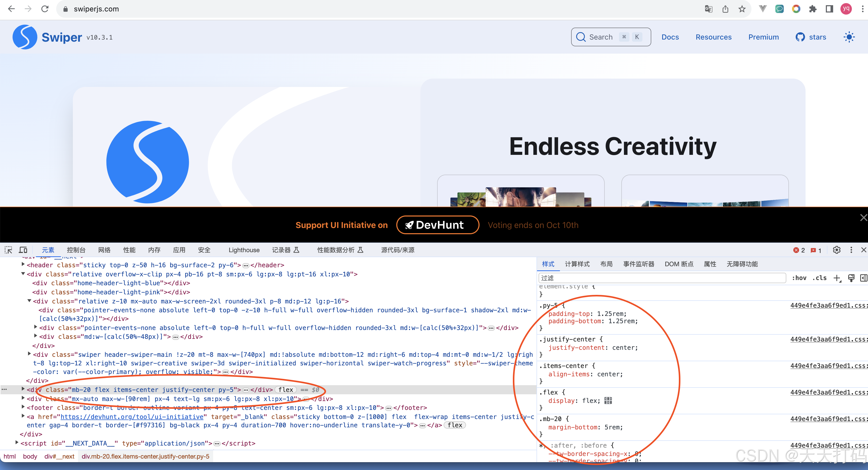Open DevTools settings gear
Screen dimensions: 868x470
(836, 250)
